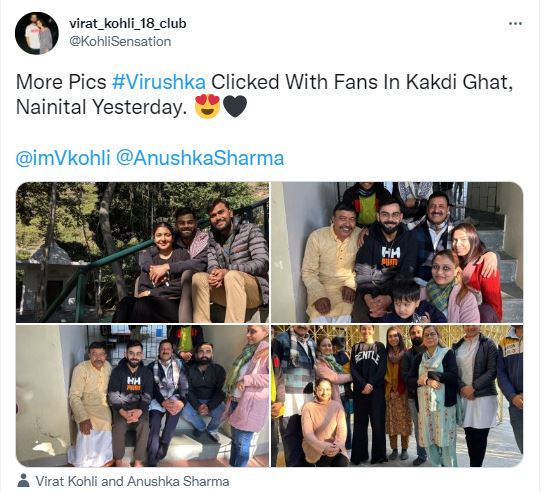Open the top-right stairway group photo

pos(397,252)
